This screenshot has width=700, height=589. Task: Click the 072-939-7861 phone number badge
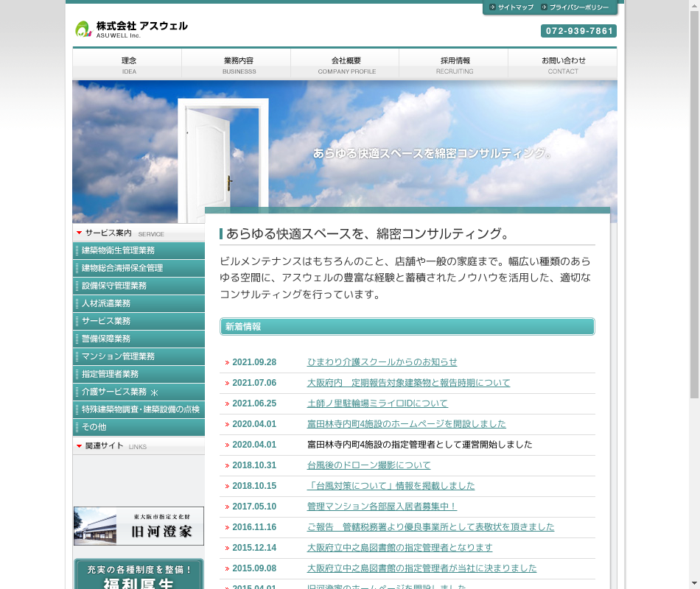(x=578, y=31)
